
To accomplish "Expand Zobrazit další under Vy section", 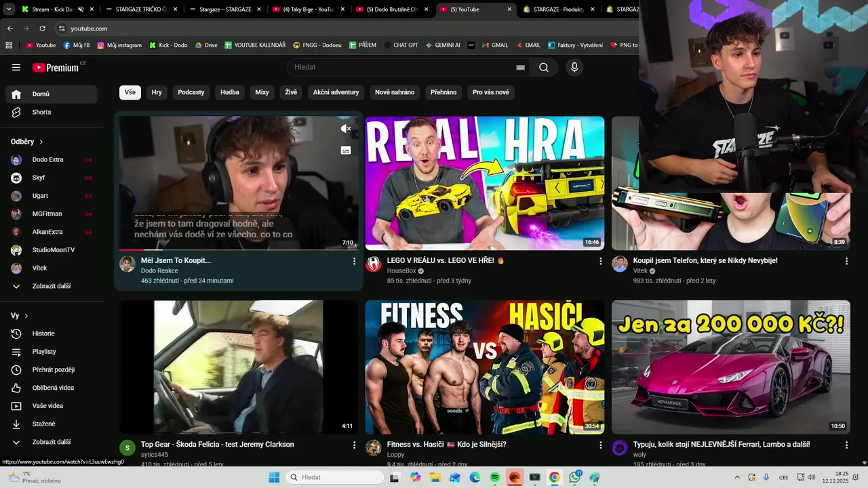I will tap(52, 442).
